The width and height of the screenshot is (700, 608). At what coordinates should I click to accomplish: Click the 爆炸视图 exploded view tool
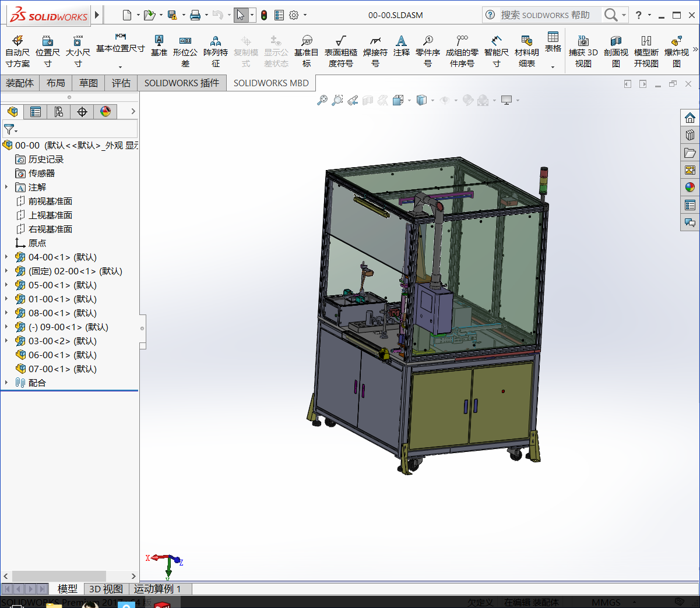pos(677,52)
